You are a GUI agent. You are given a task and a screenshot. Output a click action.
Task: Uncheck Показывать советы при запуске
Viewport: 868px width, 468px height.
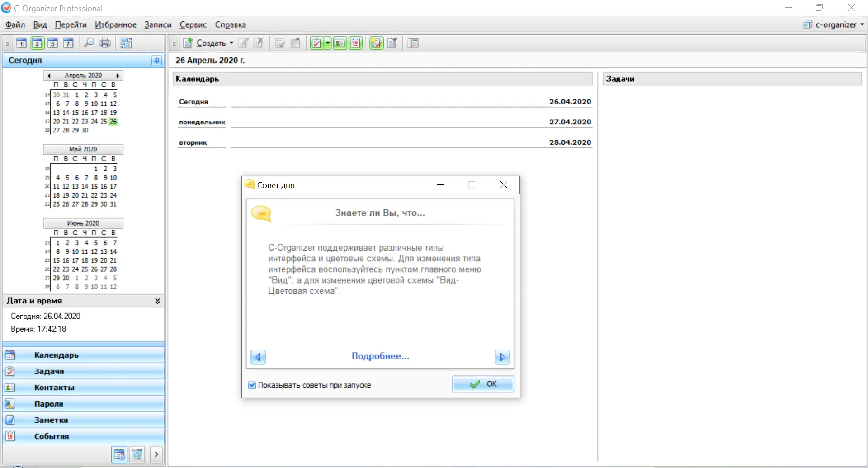point(252,385)
